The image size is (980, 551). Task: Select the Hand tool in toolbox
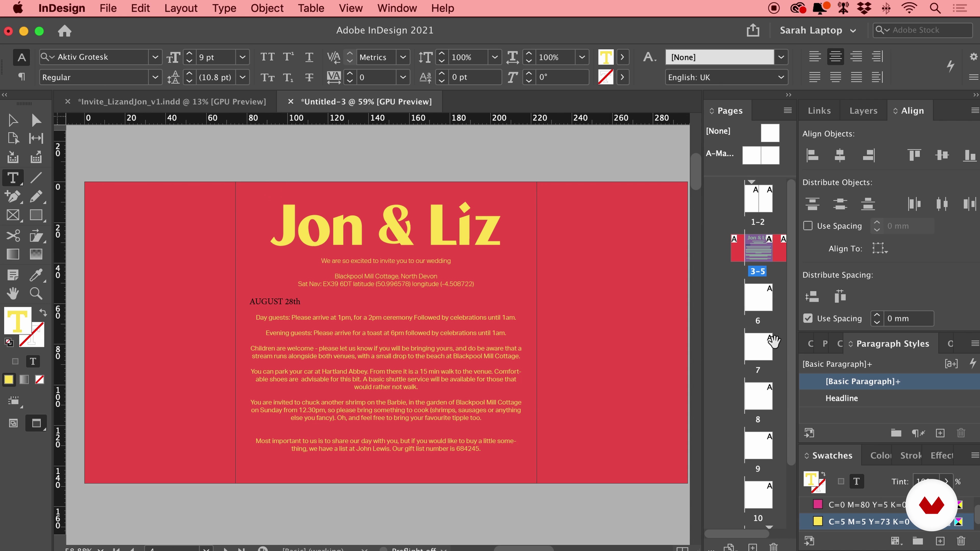(13, 294)
